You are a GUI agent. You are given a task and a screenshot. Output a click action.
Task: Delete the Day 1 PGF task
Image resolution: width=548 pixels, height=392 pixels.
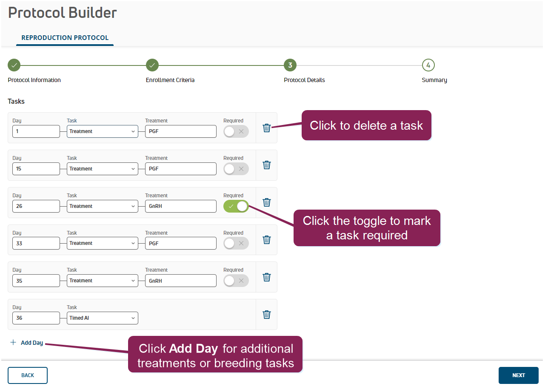click(267, 128)
